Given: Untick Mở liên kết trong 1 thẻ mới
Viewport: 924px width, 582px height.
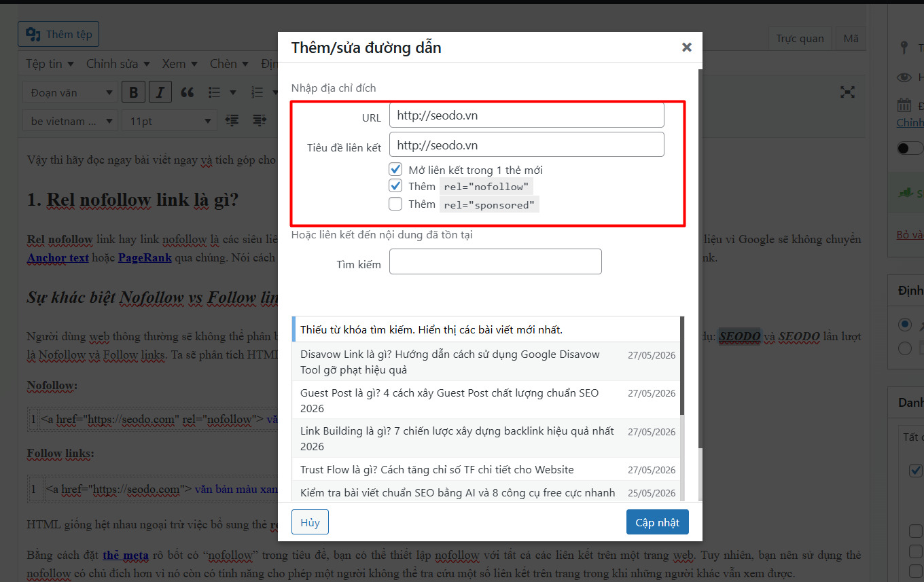Looking at the screenshot, I should coord(395,169).
